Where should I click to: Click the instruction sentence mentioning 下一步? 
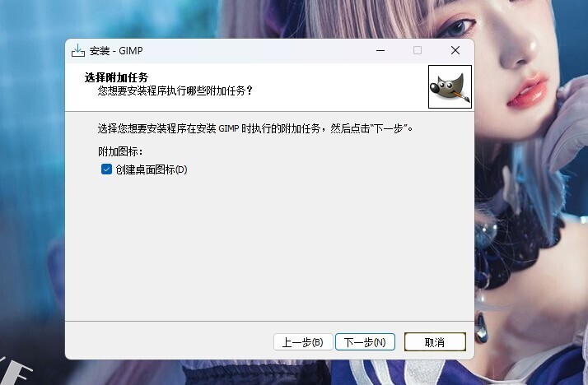[x=255, y=128]
